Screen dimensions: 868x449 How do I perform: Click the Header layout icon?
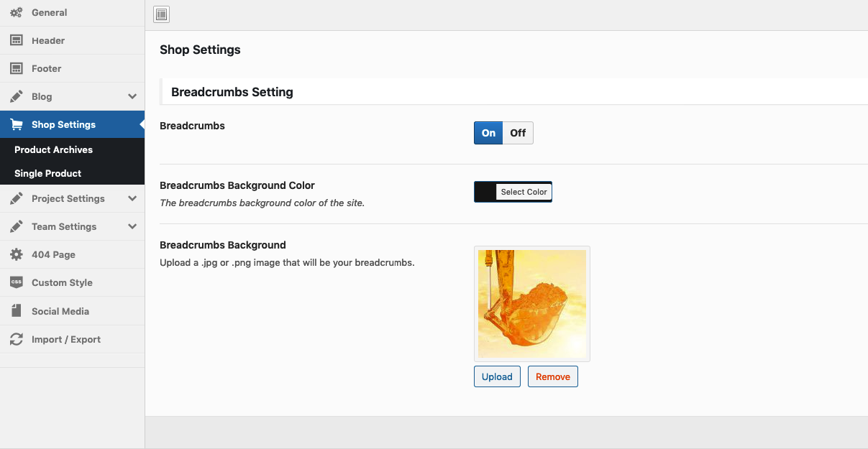pos(16,40)
